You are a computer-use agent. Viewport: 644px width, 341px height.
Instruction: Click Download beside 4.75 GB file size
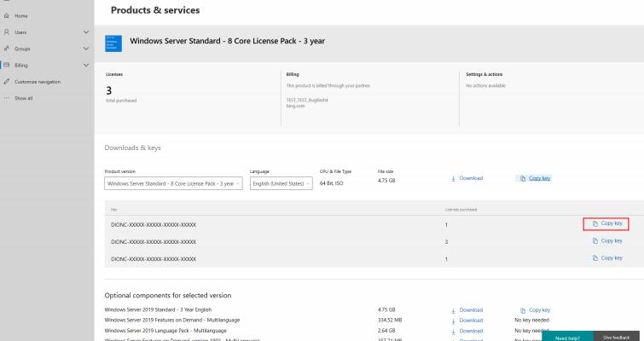coord(471,178)
